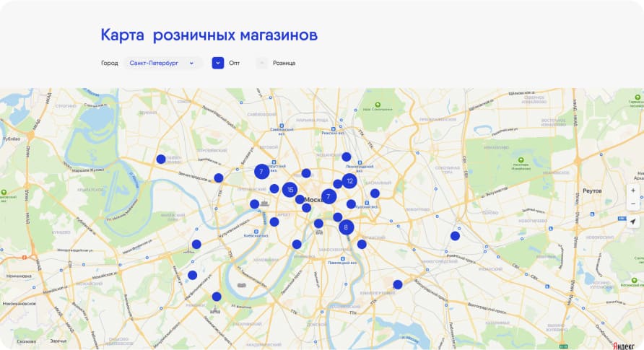Click the Павелецкий вокзал station icon
This screenshot has height=350, width=644.
[x=342, y=259]
